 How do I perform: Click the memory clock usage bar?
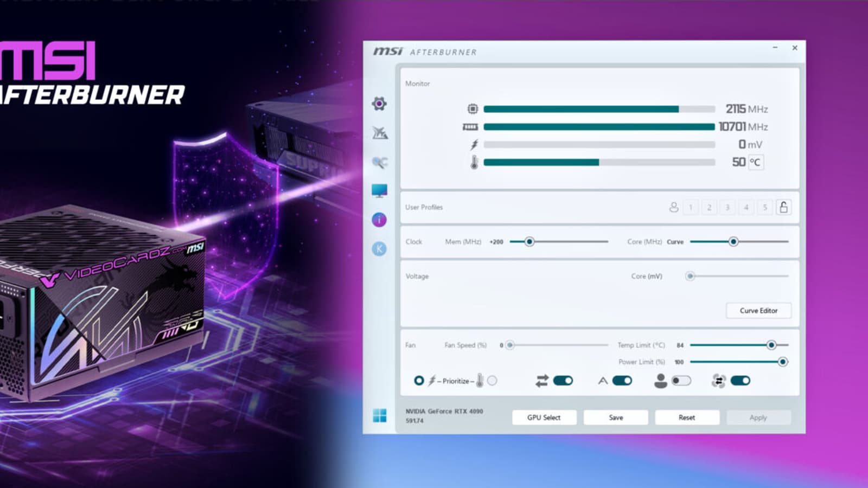[599, 127]
